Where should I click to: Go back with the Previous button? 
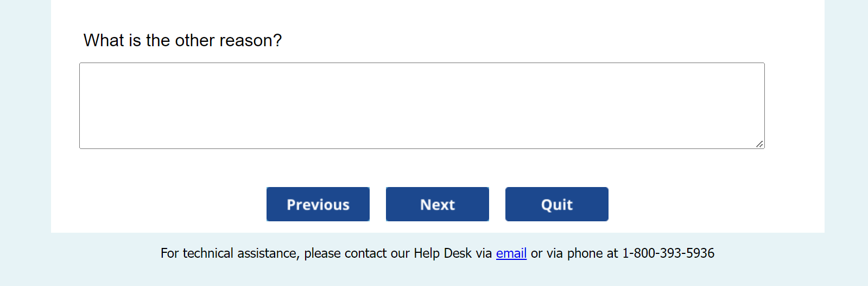318,204
